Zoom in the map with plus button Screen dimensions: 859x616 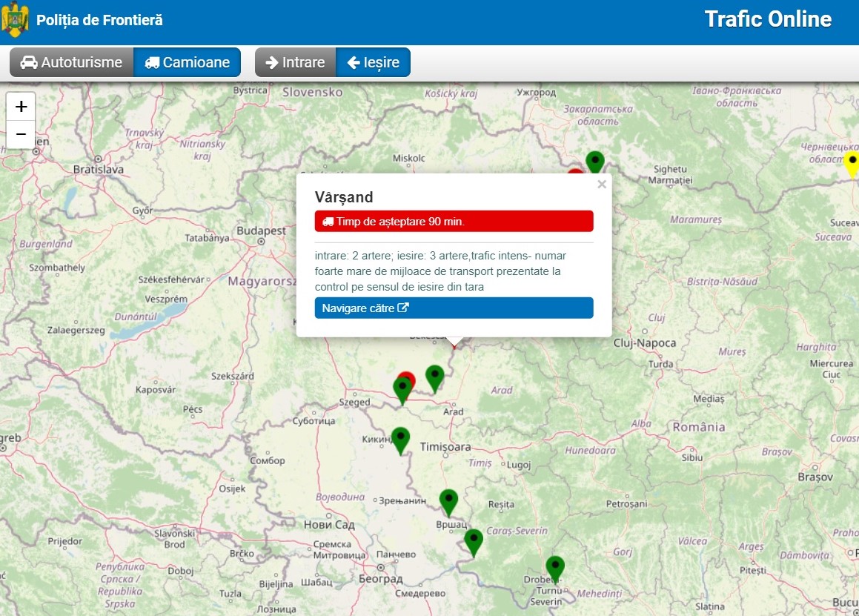click(21, 106)
